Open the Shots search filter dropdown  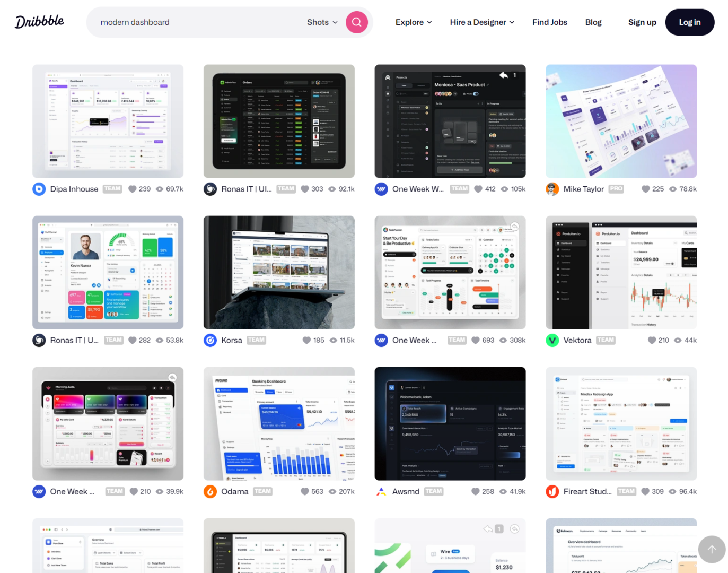point(322,22)
